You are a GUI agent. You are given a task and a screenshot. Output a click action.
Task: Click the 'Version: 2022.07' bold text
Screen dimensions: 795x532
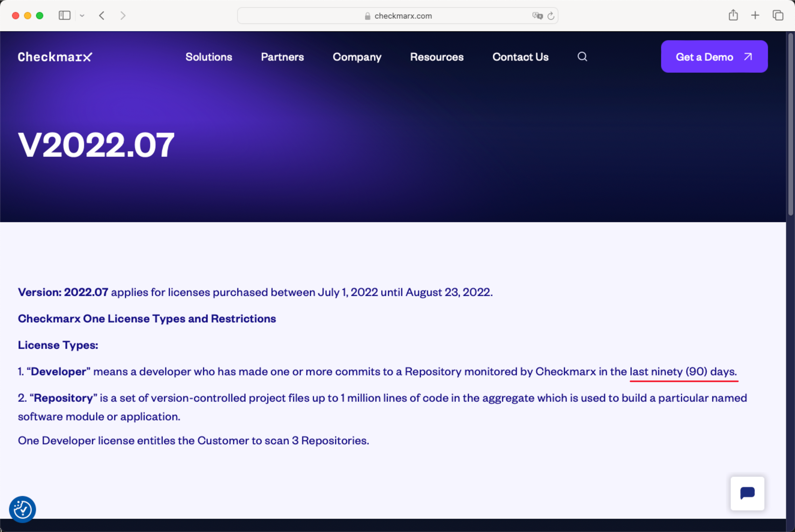63,292
